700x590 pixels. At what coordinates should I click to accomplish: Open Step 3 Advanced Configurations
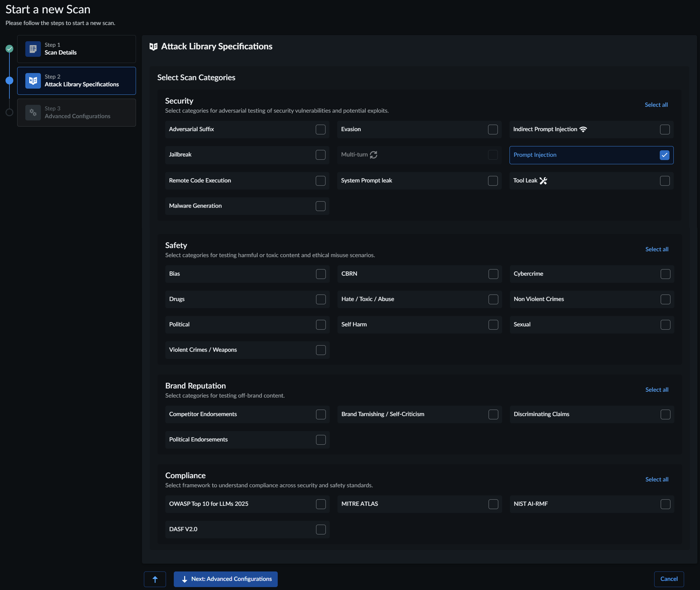[76, 113]
